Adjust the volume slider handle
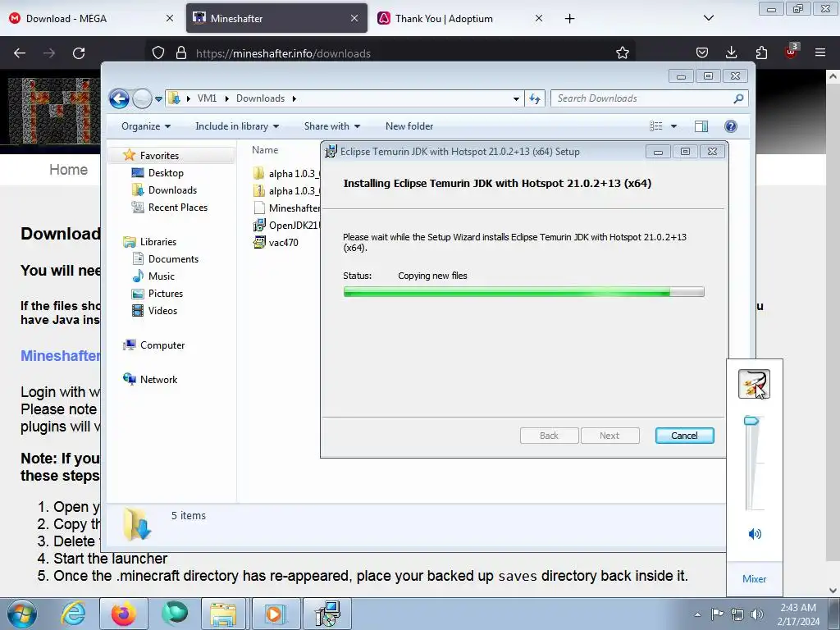This screenshot has height=630, width=840. (751, 421)
